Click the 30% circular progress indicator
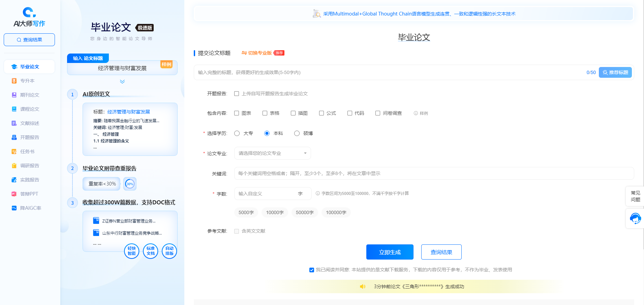 point(130,184)
